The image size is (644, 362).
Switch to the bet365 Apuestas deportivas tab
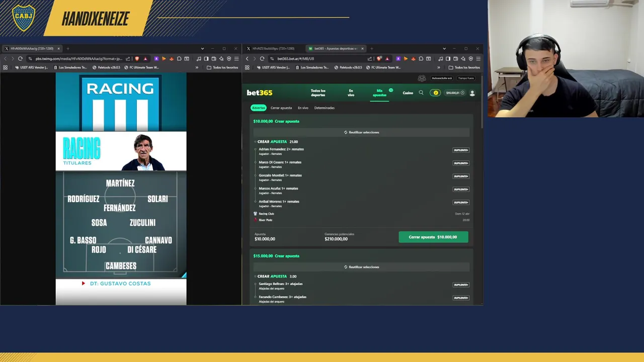pos(336,49)
